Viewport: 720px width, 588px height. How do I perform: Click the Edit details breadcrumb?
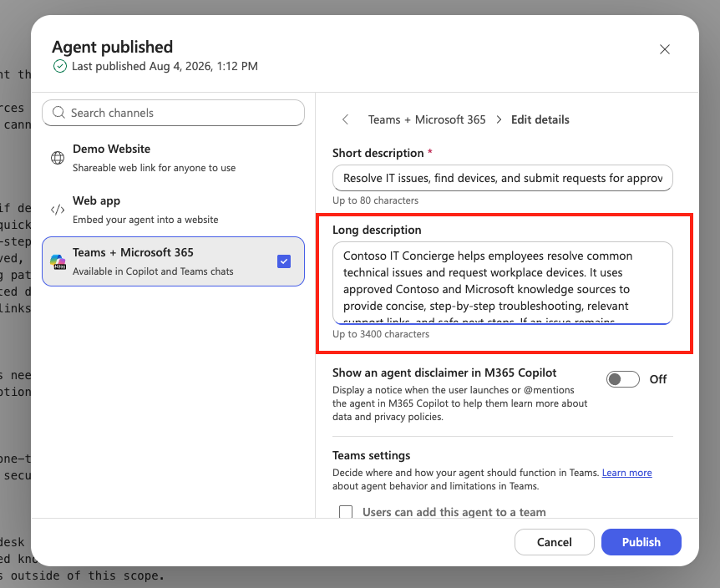click(540, 119)
